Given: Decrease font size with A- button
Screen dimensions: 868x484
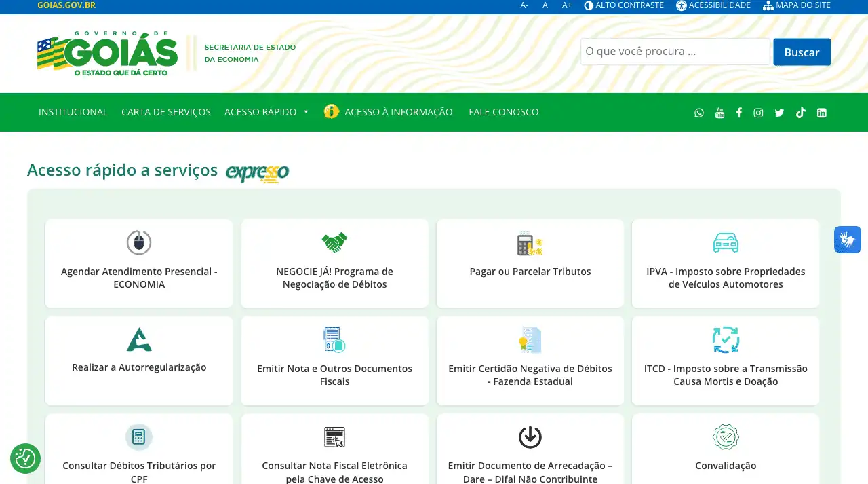Looking at the screenshot, I should click(524, 5).
